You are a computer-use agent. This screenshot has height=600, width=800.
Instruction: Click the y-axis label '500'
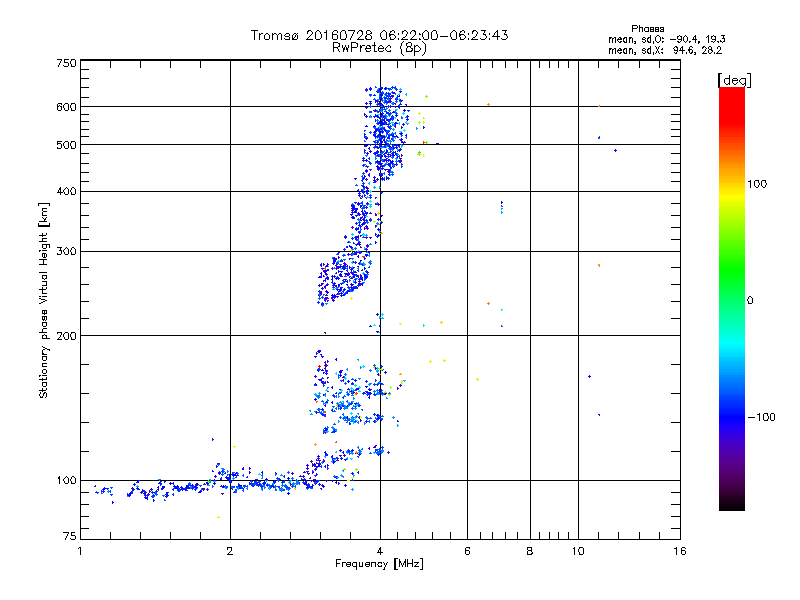66,145
